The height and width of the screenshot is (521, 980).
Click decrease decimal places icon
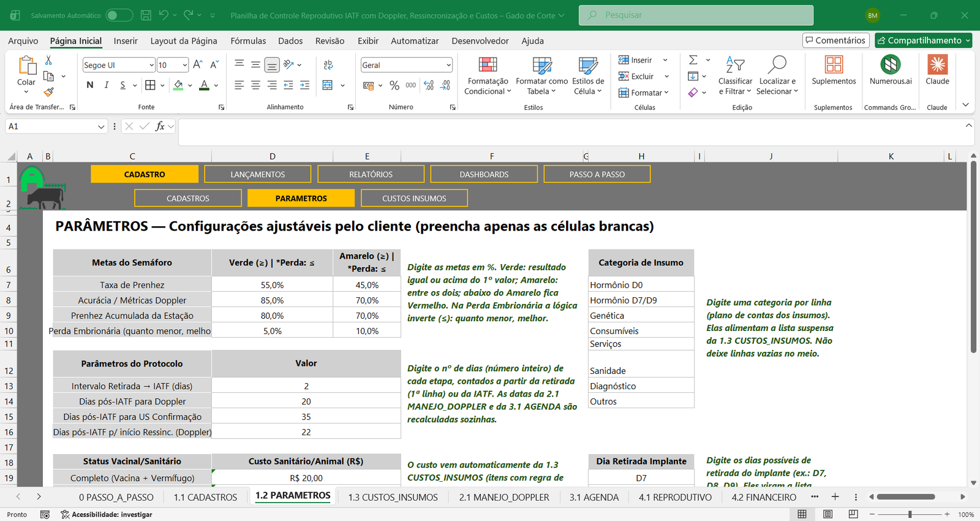[x=445, y=85]
